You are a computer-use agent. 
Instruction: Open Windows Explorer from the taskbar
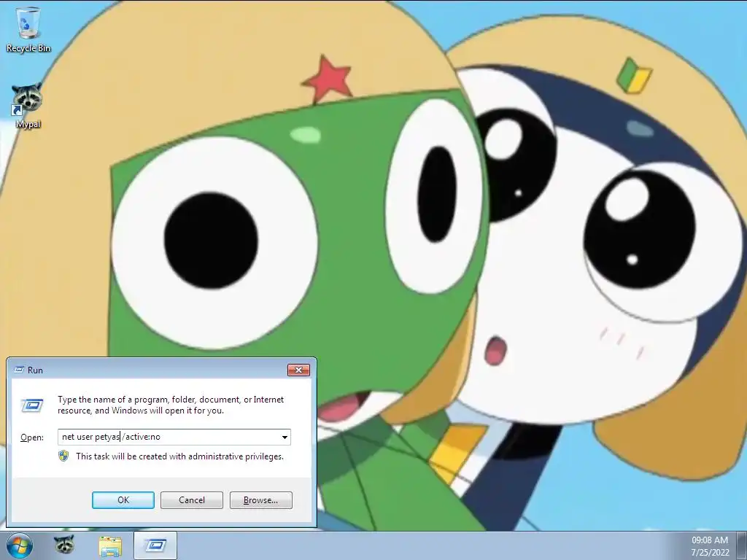(x=110, y=545)
